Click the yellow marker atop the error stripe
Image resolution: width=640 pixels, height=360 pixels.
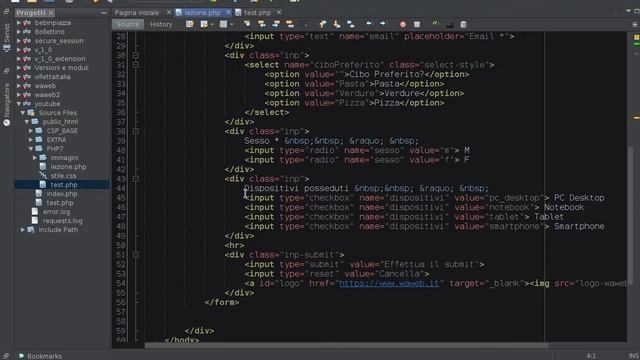[636, 38]
